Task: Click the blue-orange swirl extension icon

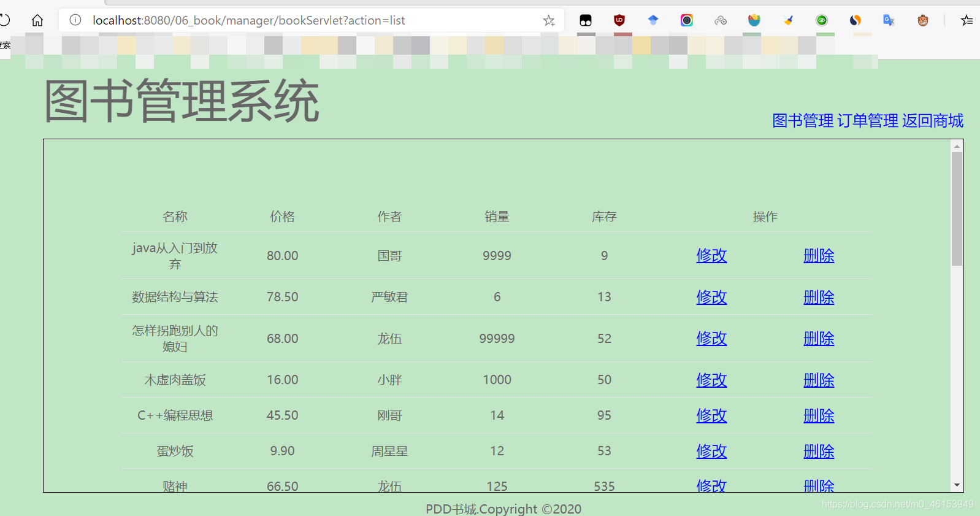Action: (x=856, y=20)
